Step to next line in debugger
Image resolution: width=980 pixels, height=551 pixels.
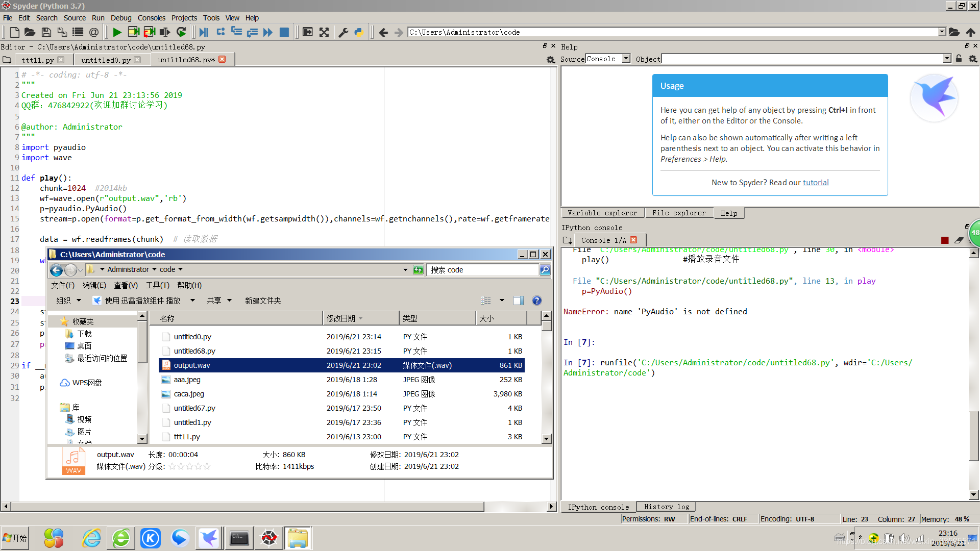220,32
